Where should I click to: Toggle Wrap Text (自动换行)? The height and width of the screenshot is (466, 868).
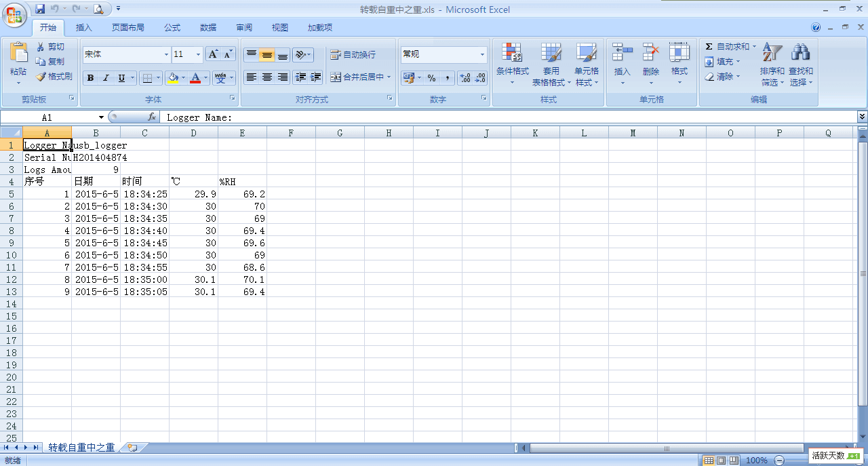(353, 55)
